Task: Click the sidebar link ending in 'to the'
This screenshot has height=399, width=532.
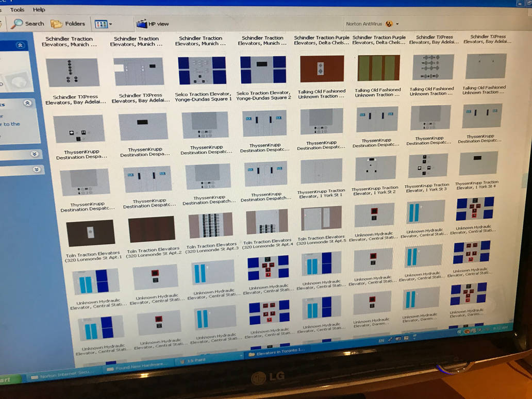Action: point(10,124)
